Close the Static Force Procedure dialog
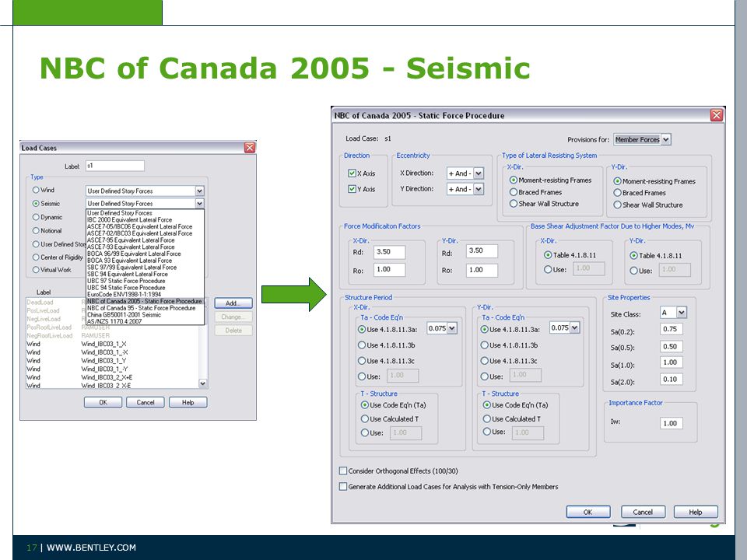This screenshot has height=560, width=747. (717, 115)
